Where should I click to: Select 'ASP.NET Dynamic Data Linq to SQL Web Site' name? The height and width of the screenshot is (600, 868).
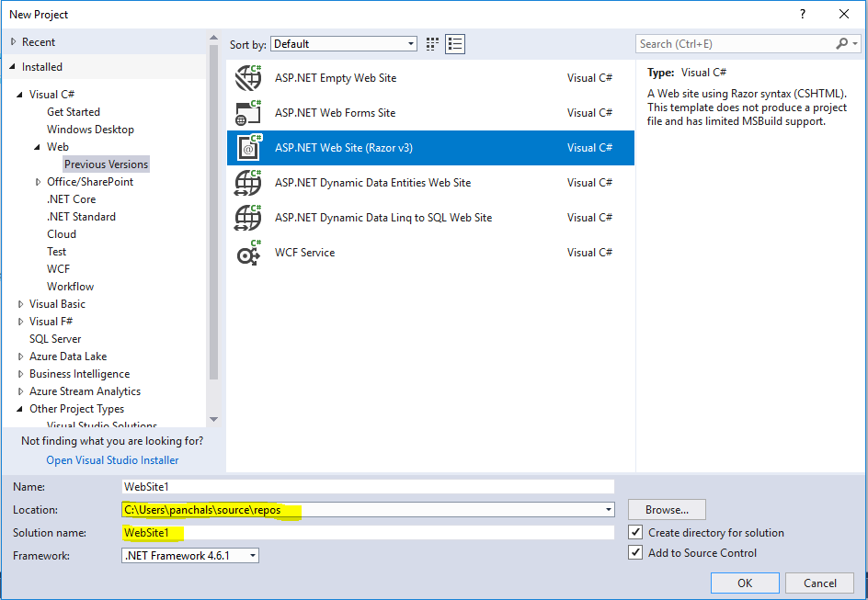[x=383, y=218]
